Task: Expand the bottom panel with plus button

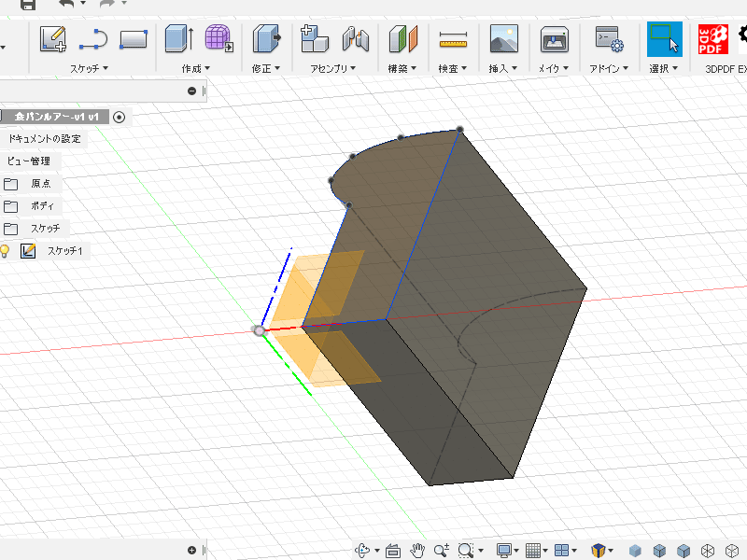Action: tap(192, 551)
